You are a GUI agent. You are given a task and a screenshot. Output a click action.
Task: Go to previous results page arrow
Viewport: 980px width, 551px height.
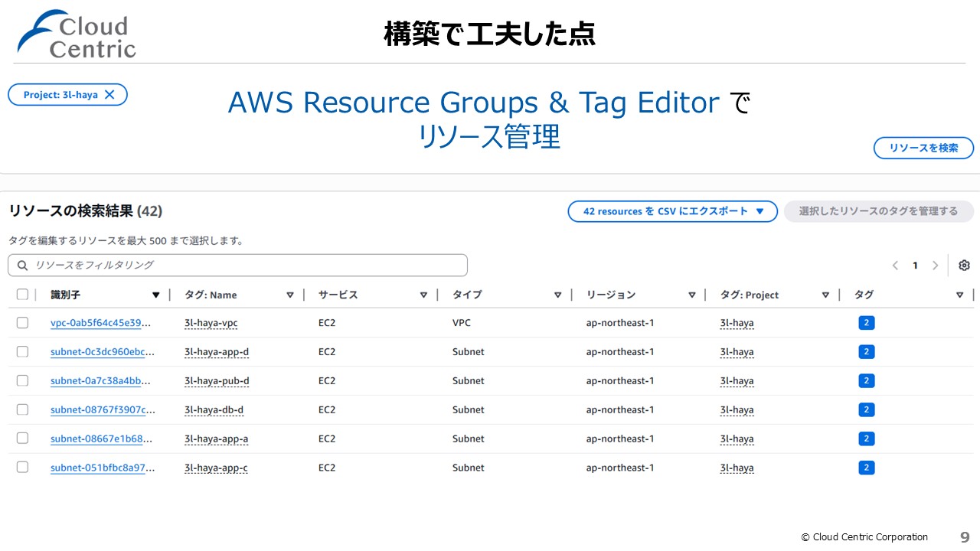tap(895, 266)
